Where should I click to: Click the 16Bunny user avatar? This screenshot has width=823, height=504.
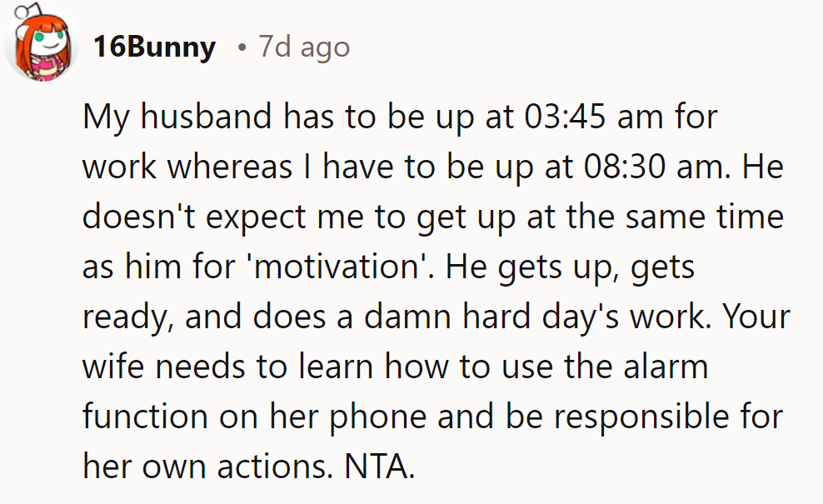[x=42, y=46]
